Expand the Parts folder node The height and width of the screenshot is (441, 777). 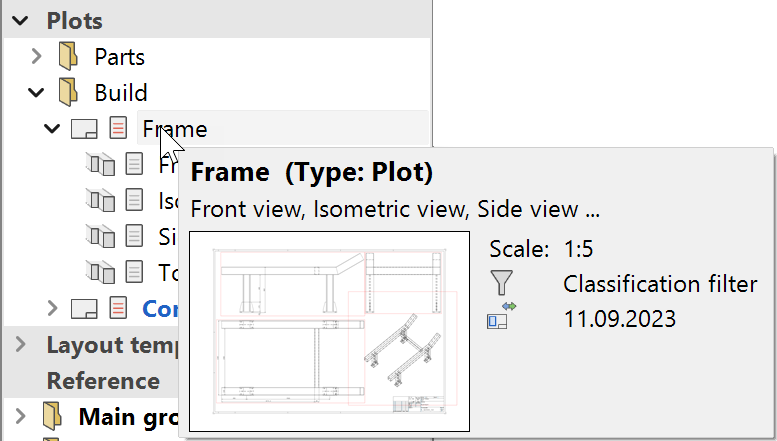pos(37,57)
